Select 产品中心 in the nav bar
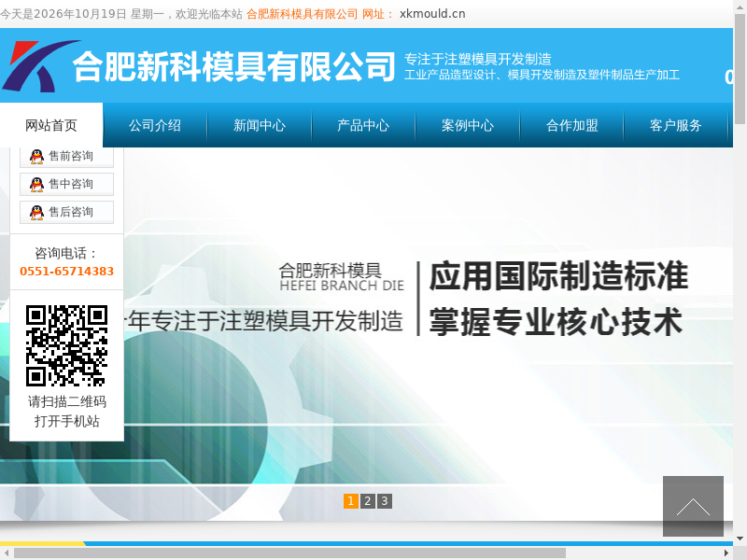 point(363,125)
